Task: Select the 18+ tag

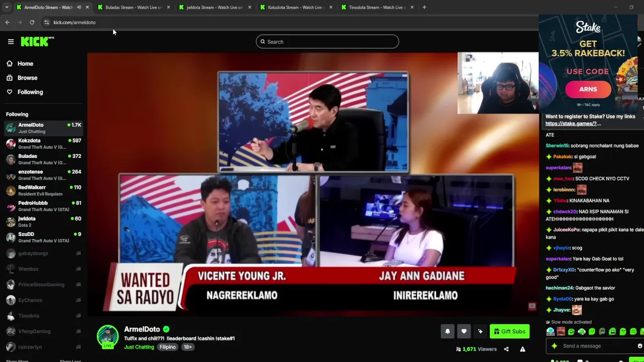Action: click(188, 347)
